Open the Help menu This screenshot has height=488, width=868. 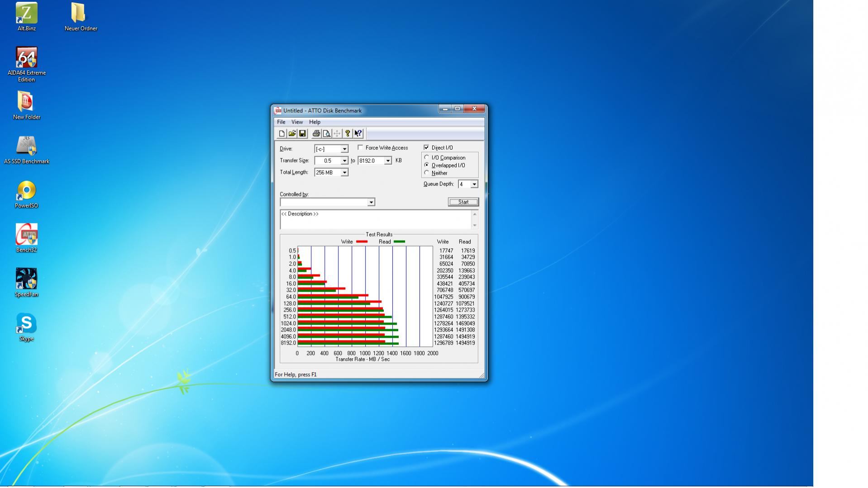(315, 122)
